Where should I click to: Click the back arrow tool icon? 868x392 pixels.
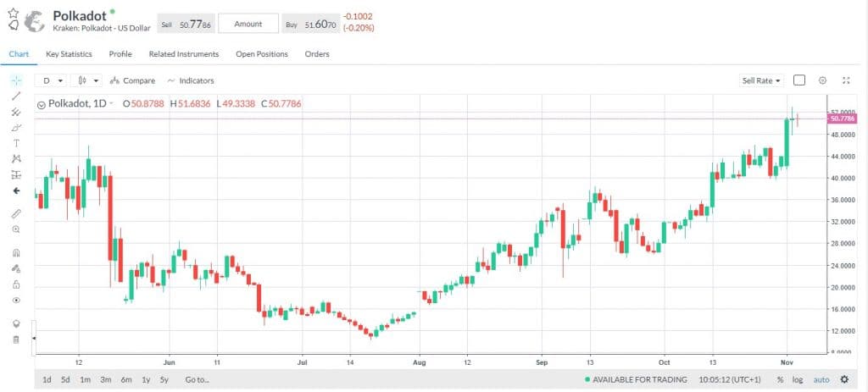(x=16, y=190)
